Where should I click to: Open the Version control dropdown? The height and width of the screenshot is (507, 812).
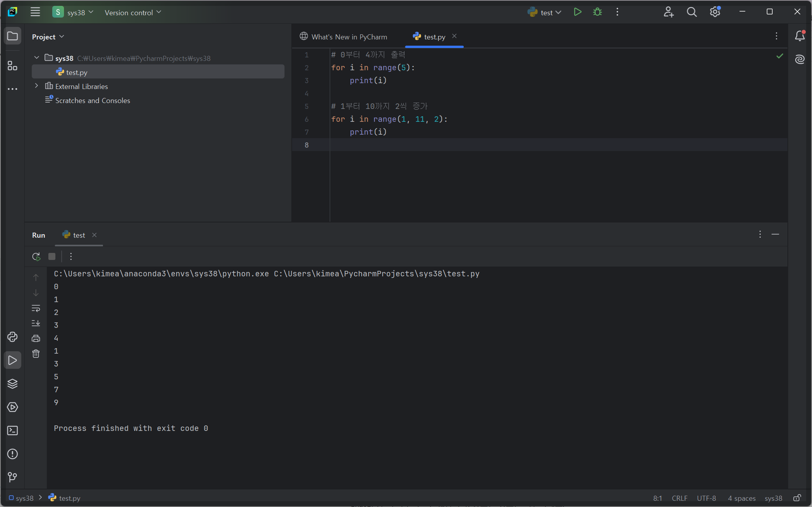pyautogui.click(x=133, y=12)
